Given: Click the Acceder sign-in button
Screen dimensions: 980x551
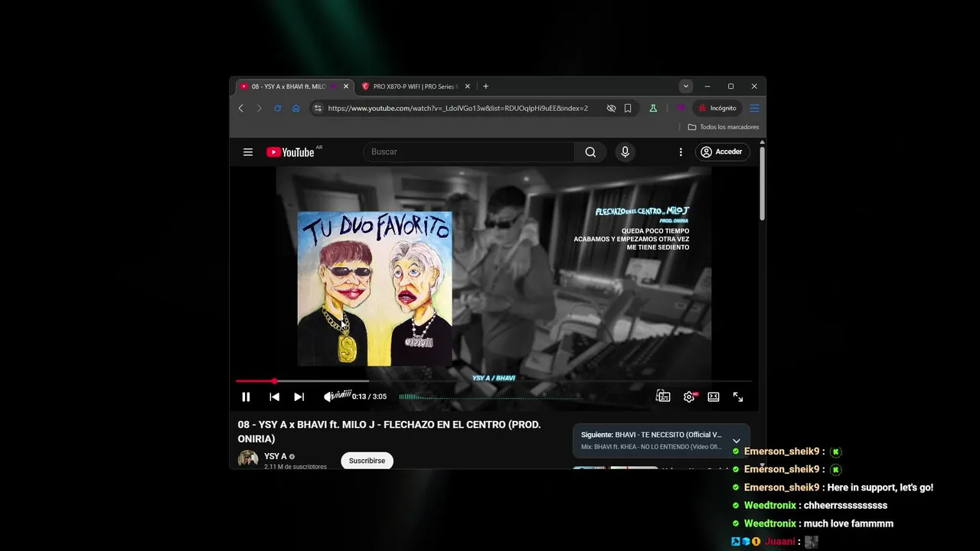Looking at the screenshot, I should (x=721, y=152).
